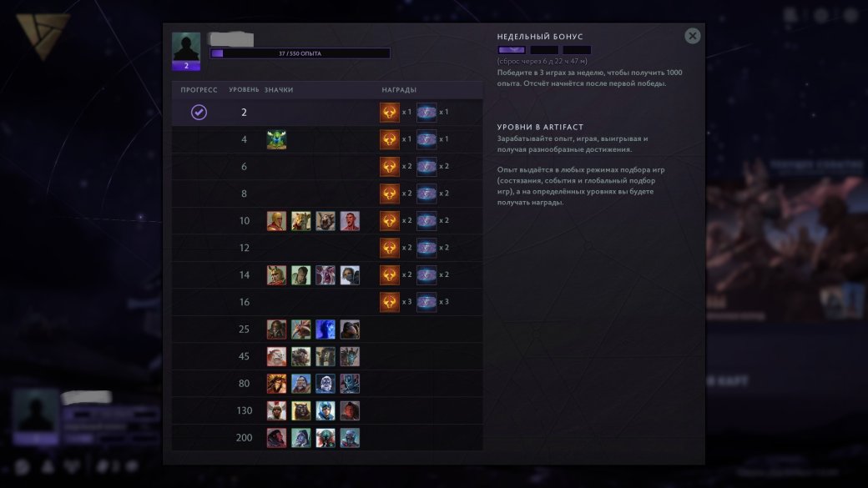868x488 pixels.
Task: Click the player avatar with level 2
Action: coord(186,51)
